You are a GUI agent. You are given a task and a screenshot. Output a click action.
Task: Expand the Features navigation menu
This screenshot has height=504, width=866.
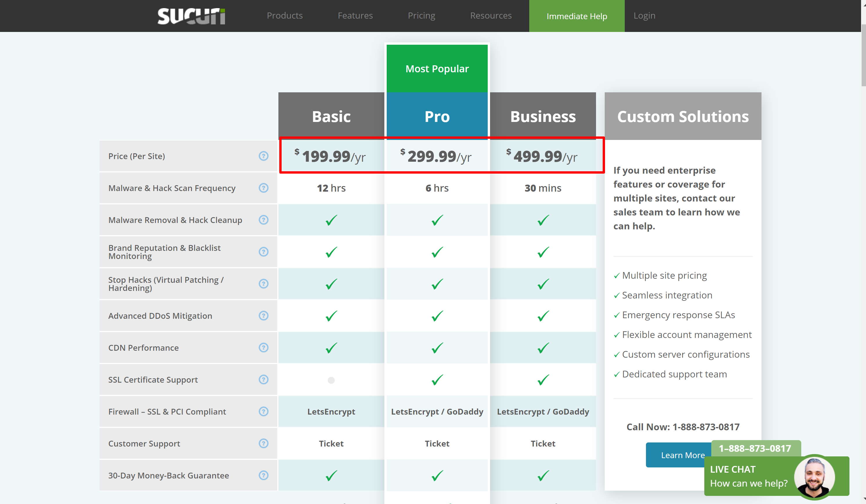(355, 16)
